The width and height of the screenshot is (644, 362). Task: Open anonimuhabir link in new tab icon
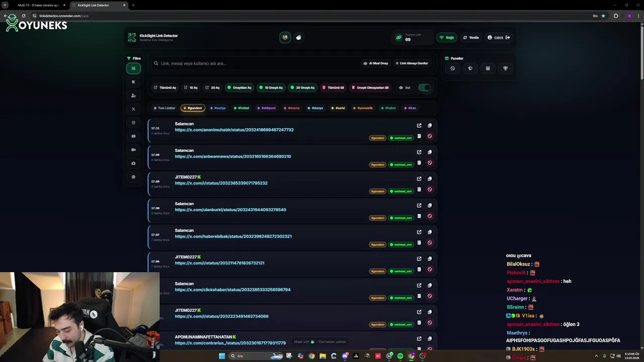click(419, 126)
